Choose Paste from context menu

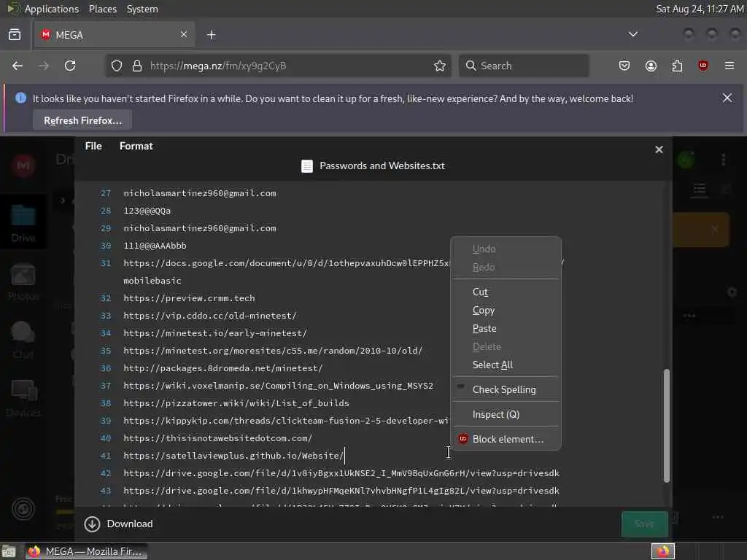pyautogui.click(x=506, y=329)
